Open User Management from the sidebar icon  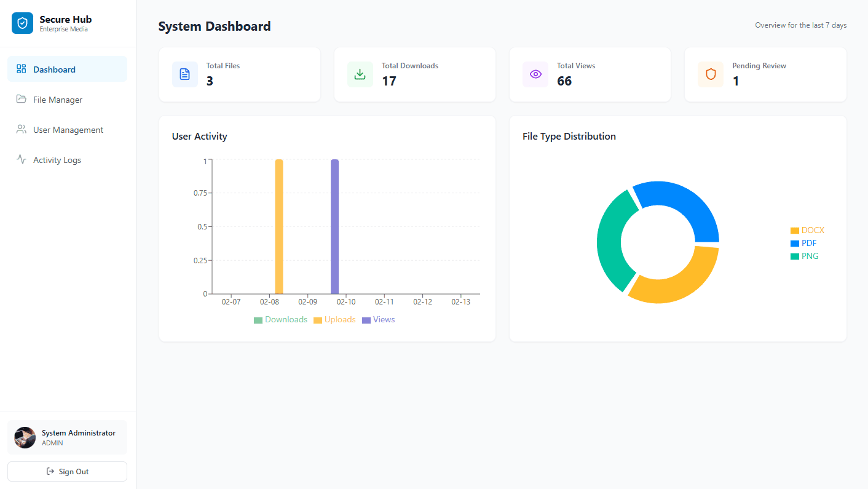[21, 129]
